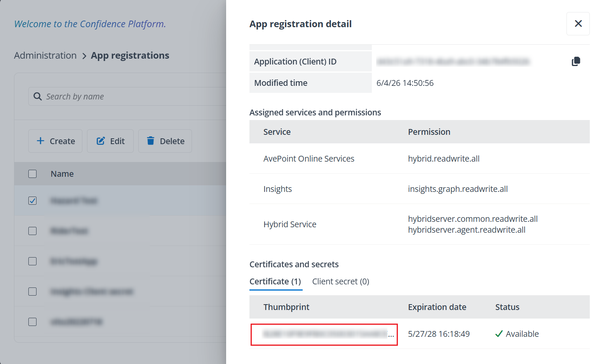Click Modified time value 6/4/26 14:50:56
Viewport: 603px width, 364px height.
click(x=405, y=83)
